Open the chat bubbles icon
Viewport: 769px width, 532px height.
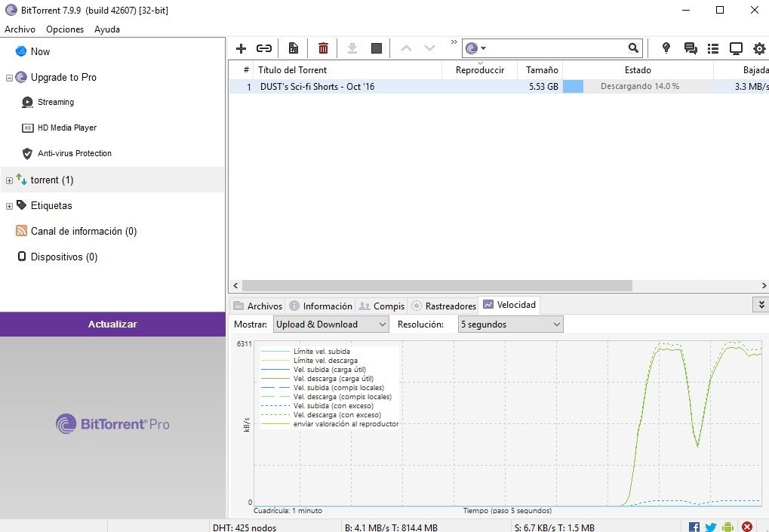click(x=691, y=48)
